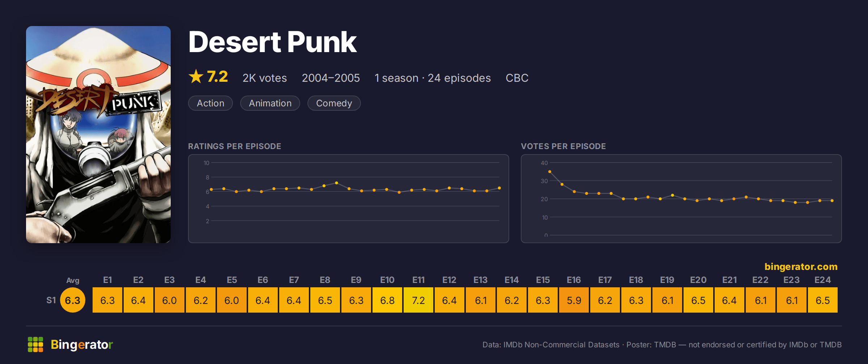Click the S1 season row label
The width and height of the screenshot is (868, 364).
tap(51, 300)
